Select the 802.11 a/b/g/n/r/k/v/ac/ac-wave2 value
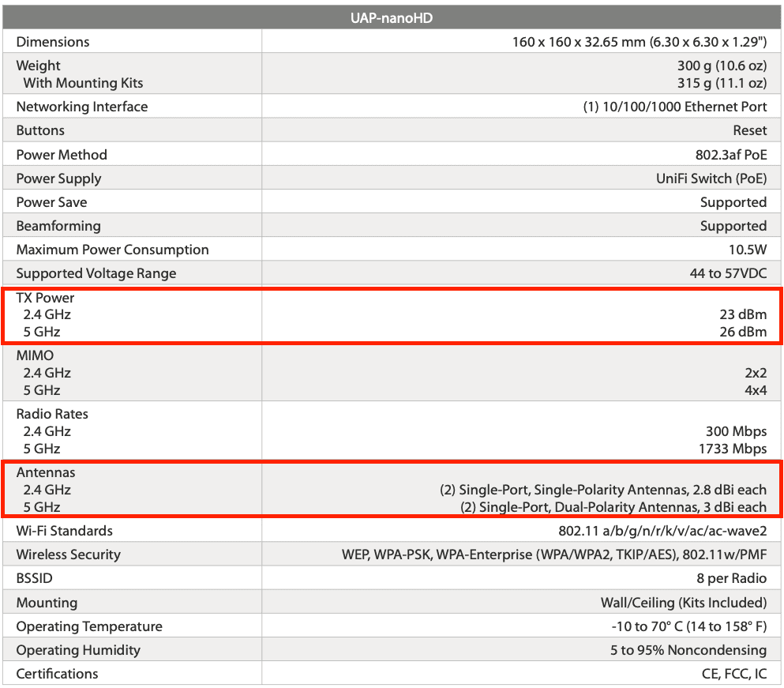Viewport: 784px width, 688px height. (662, 531)
